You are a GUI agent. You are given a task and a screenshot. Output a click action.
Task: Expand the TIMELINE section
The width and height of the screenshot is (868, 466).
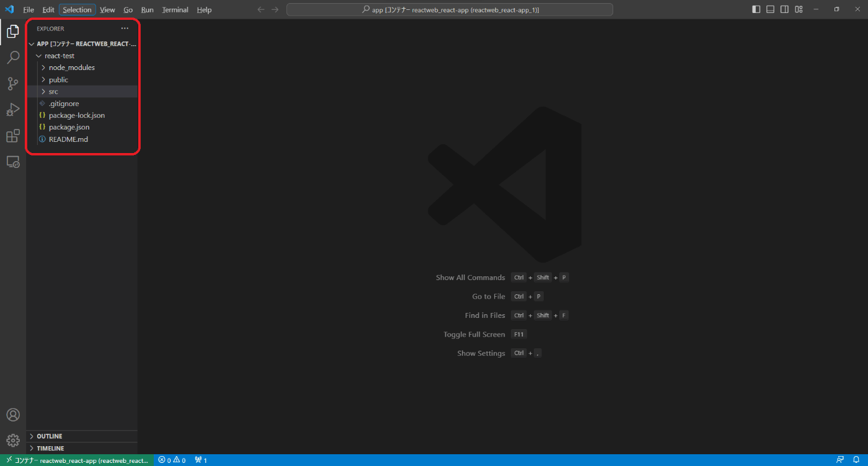(82, 448)
